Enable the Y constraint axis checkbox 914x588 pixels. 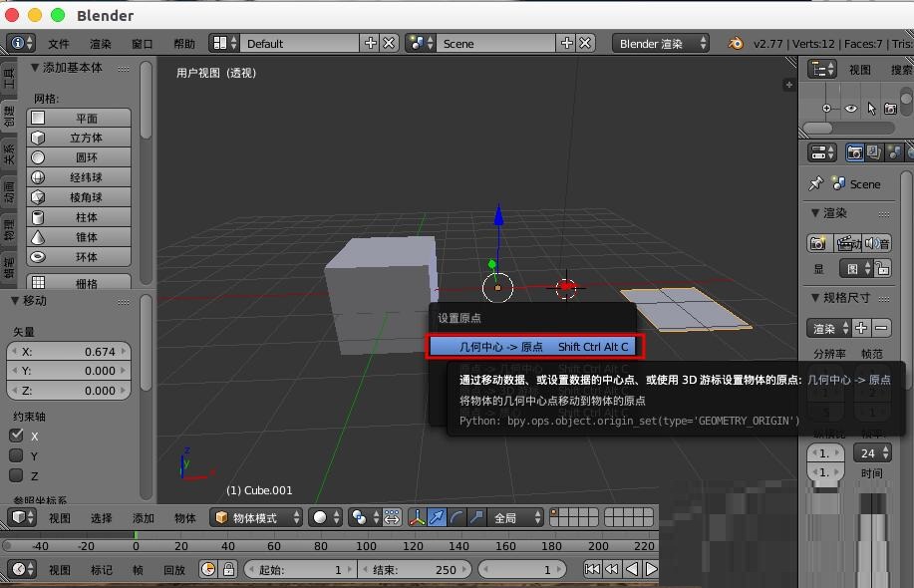pos(16,455)
